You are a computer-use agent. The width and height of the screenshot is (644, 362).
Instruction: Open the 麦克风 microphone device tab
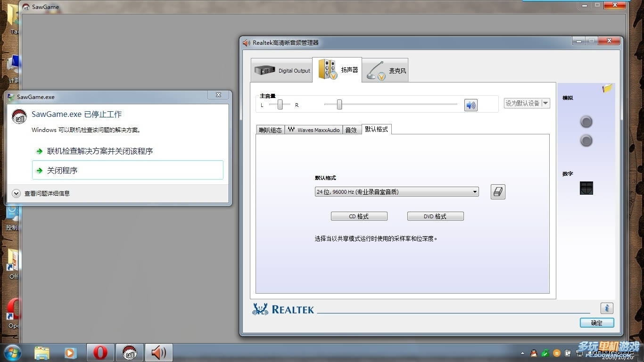385,71
